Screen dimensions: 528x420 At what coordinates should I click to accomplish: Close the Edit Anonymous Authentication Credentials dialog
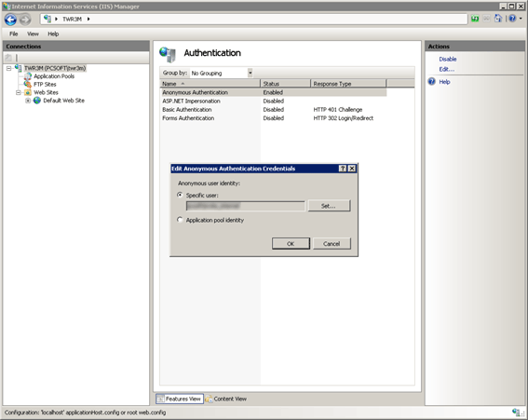pos(352,169)
